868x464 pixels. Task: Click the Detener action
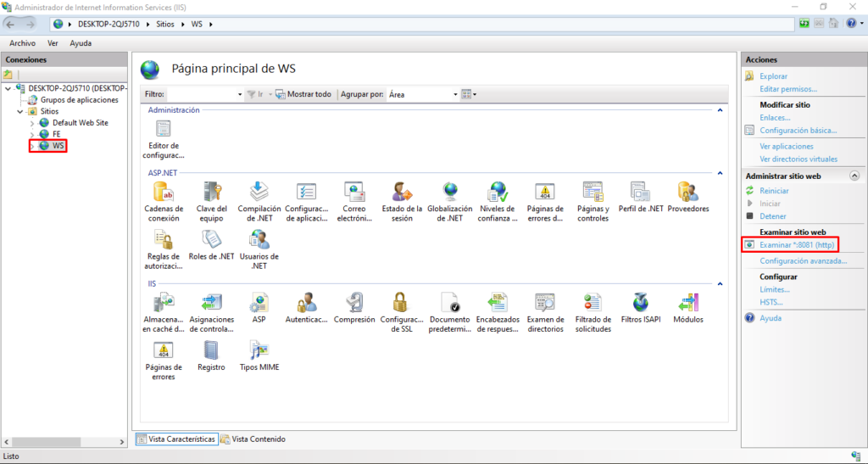[773, 216]
